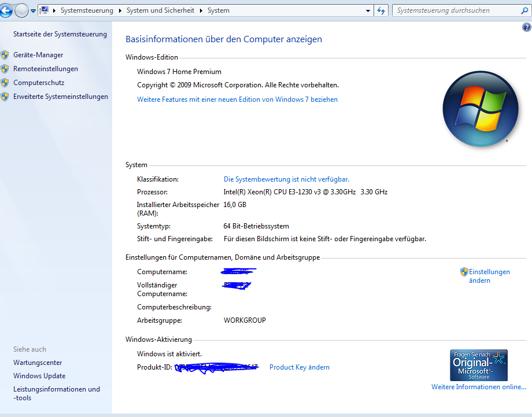Select the Systemsteuerung breadcrumb
The height and width of the screenshot is (417, 532).
(87, 10)
